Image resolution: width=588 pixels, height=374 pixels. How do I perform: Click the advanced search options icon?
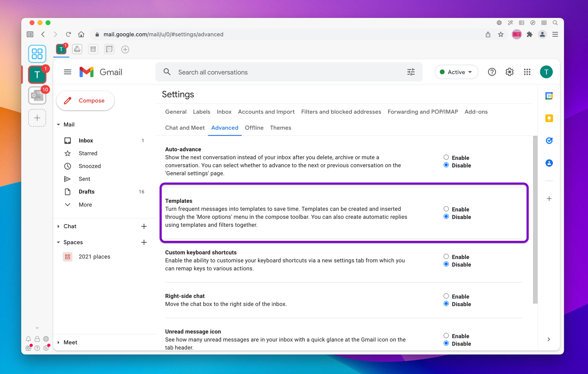(411, 72)
